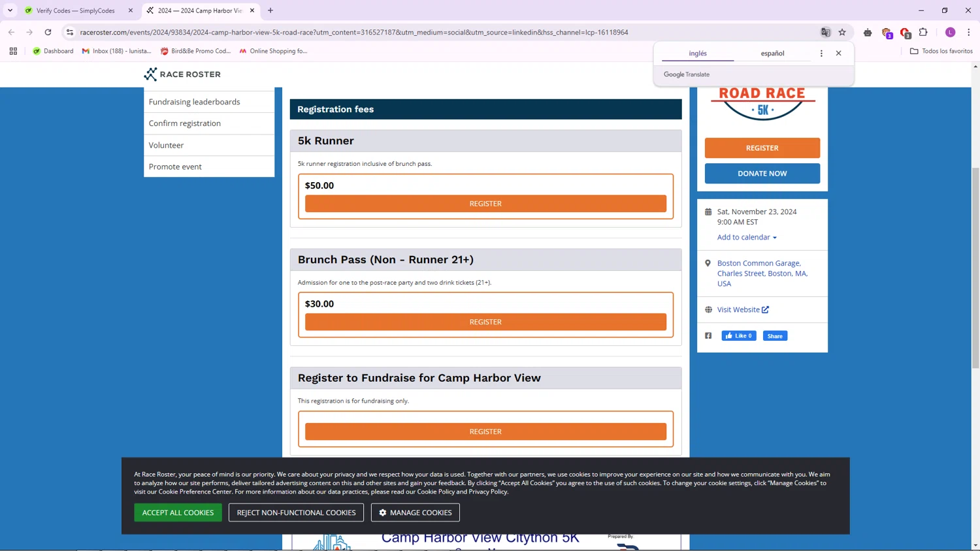This screenshot has width=980, height=551.
Task: Open Fundraising leaderboards menu item
Action: 209,102
